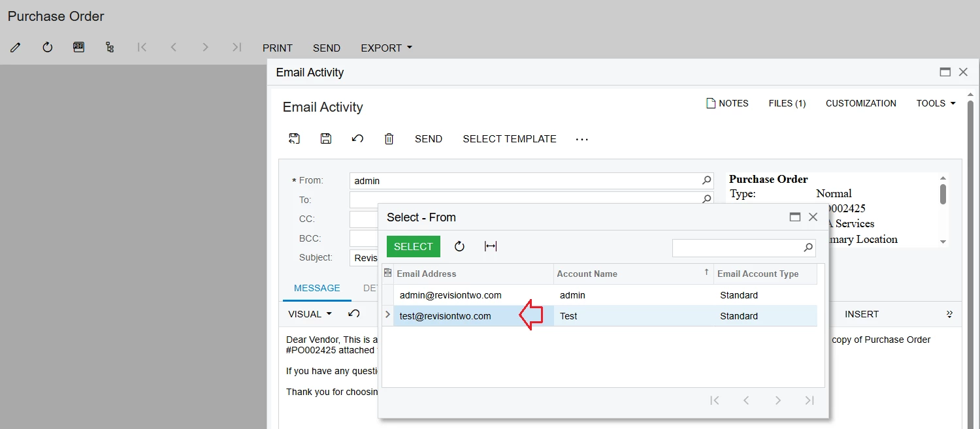Expand the TOOLS dropdown menu
Viewport: 980px width, 429px height.
[936, 103]
